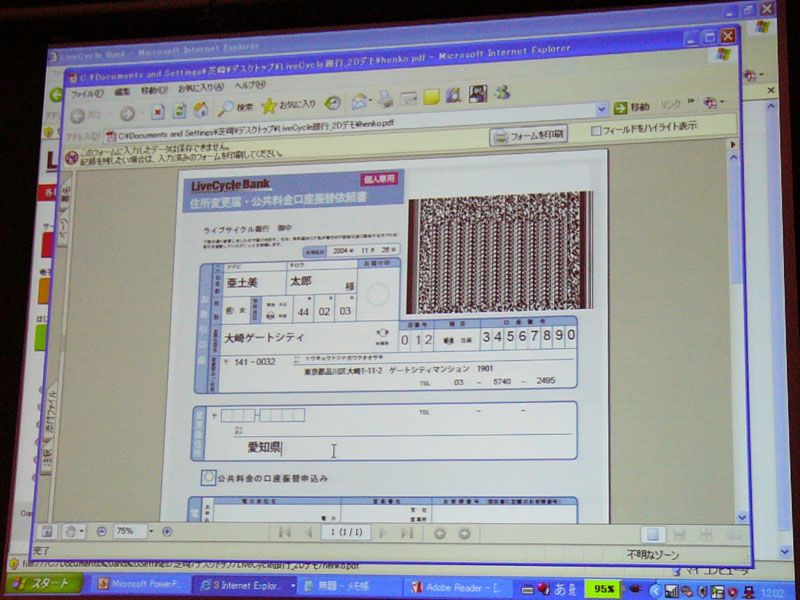Click the Refresh page icon
This screenshot has height=600, width=800.
pyautogui.click(x=179, y=111)
